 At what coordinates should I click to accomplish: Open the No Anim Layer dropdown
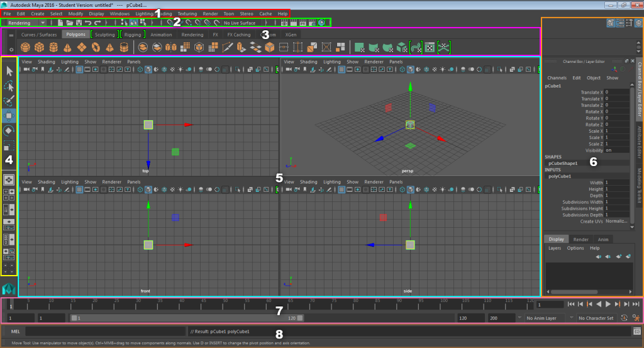pyautogui.click(x=545, y=318)
